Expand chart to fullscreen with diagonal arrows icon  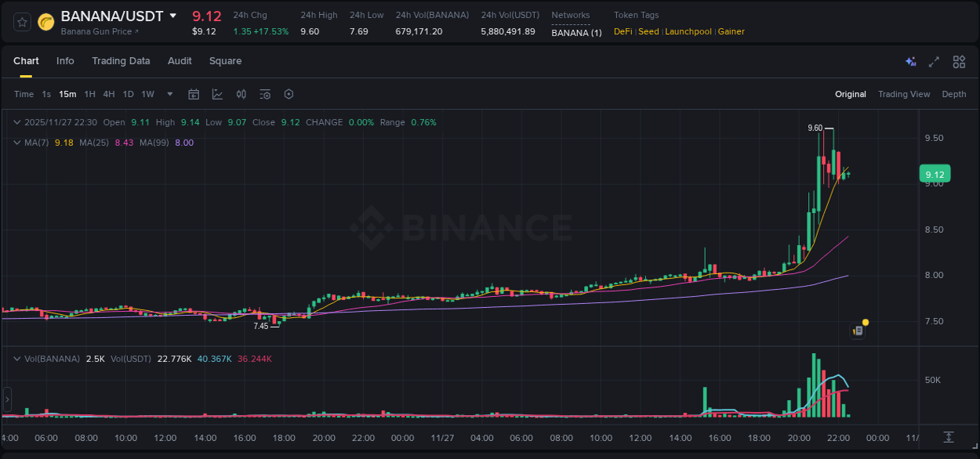tap(933, 61)
